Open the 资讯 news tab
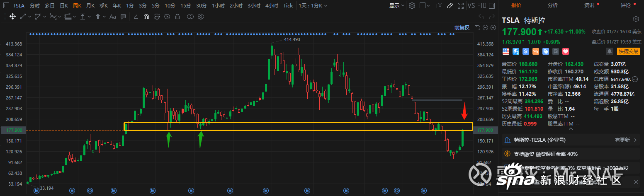This screenshot has height=196, width=644. [589, 5]
